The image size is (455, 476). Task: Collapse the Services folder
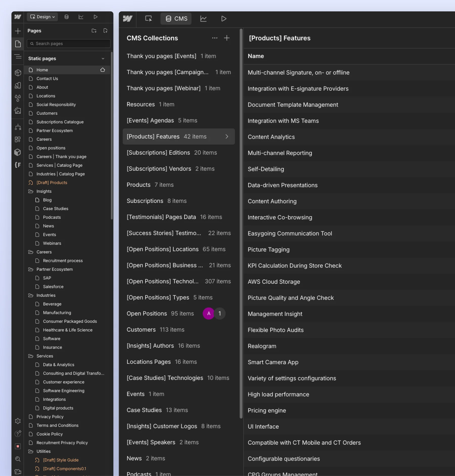point(31,356)
